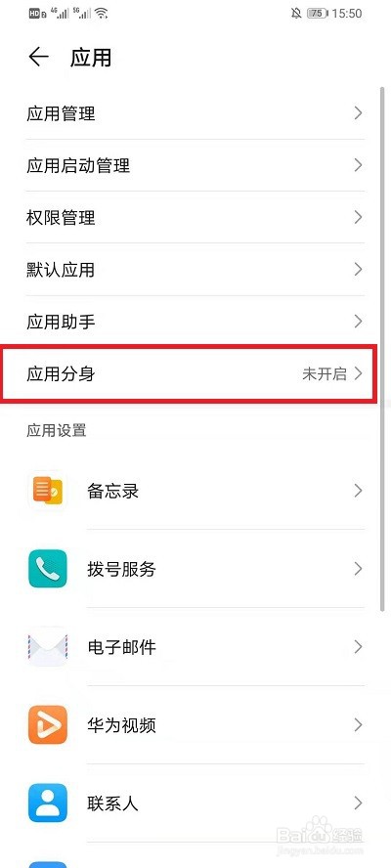The height and width of the screenshot is (868, 391).
Task: Expand 应用助手 via its chevron
Action: coord(359,321)
